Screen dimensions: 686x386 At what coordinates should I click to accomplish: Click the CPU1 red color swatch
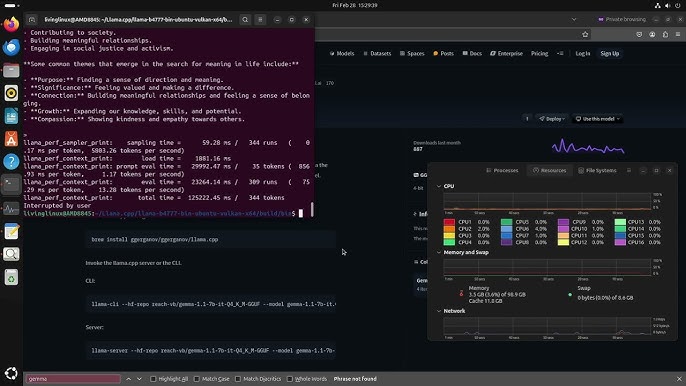coord(449,222)
